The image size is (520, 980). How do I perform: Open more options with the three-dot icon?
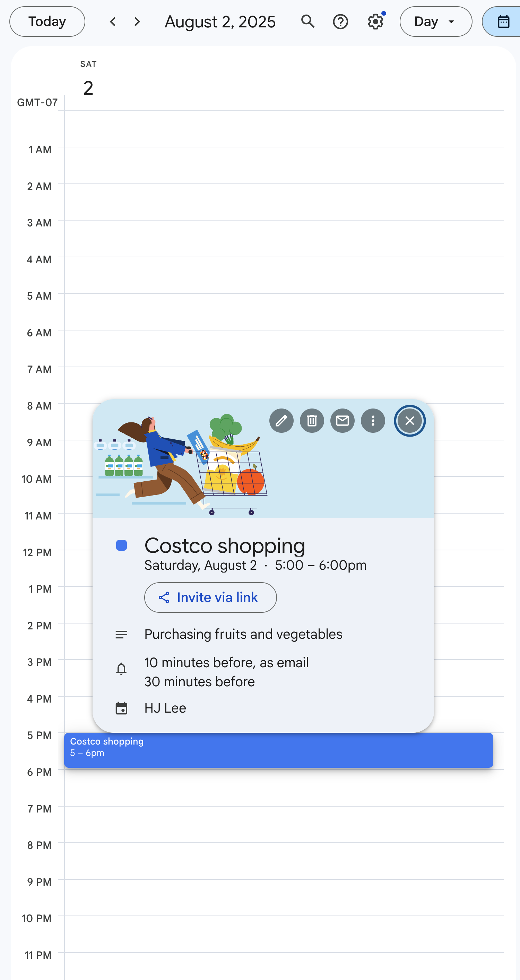[373, 421]
